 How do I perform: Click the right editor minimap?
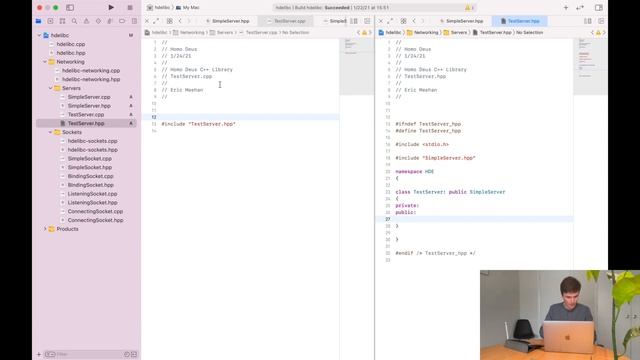(590, 67)
